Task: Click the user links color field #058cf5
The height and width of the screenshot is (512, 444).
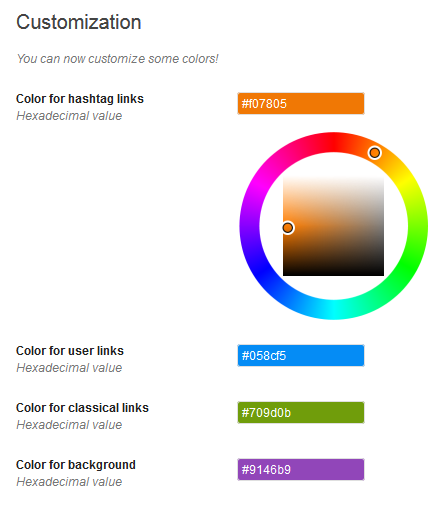Action: click(301, 356)
